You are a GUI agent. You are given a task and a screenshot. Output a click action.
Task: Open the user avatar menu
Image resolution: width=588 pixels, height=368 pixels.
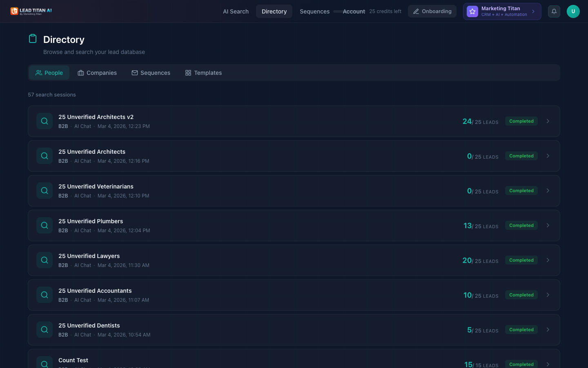(x=573, y=11)
